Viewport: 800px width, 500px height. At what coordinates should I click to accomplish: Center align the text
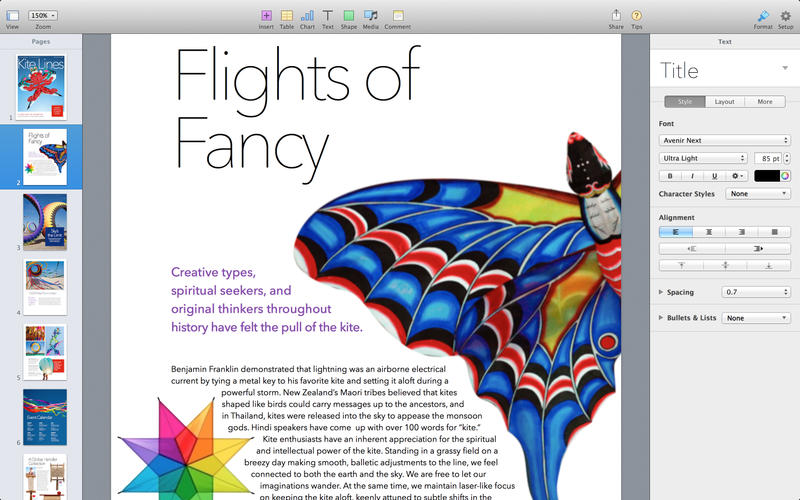pyautogui.click(x=709, y=232)
